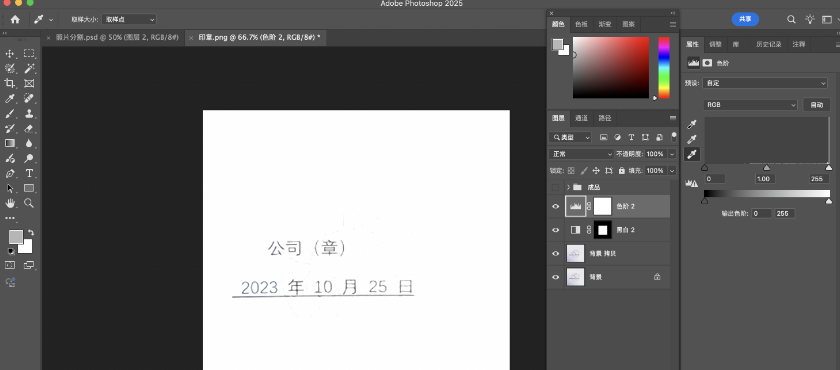Select the Eyedropper tool in the toolbox
The width and height of the screenshot is (840, 370).
pos(10,99)
